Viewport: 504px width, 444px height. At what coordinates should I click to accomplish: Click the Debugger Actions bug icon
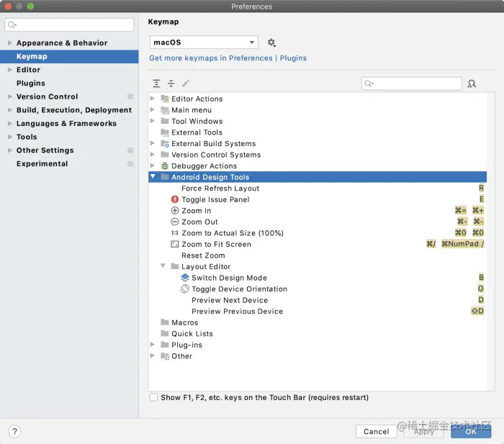[165, 166]
